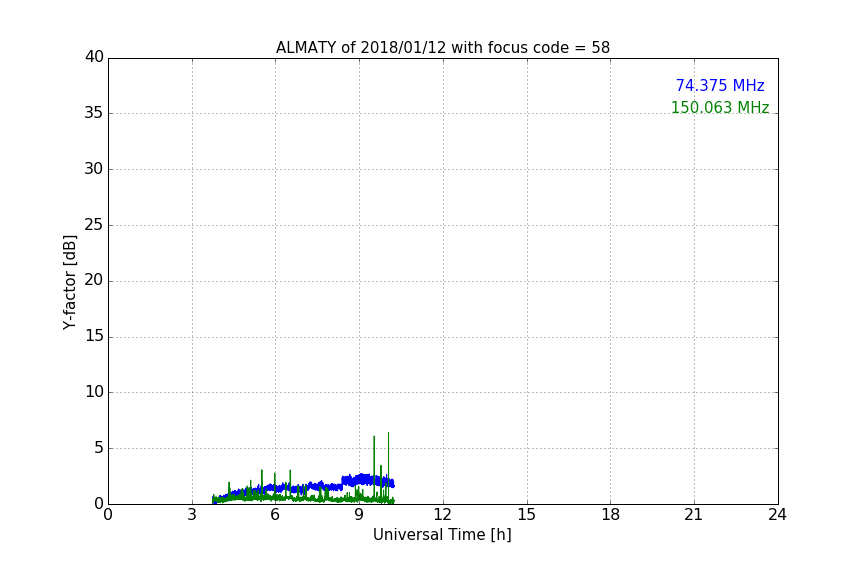Click y-axis tick label 10
The width and height of the screenshot is (864, 576).
point(94,392)
